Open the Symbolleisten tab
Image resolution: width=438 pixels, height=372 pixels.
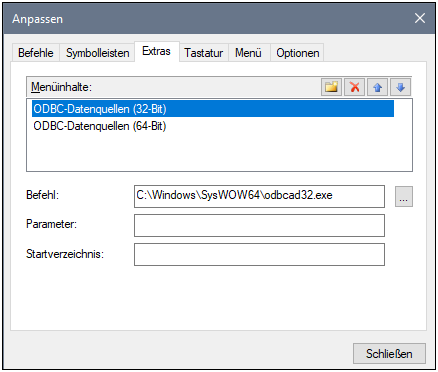(x=97, y=53)
